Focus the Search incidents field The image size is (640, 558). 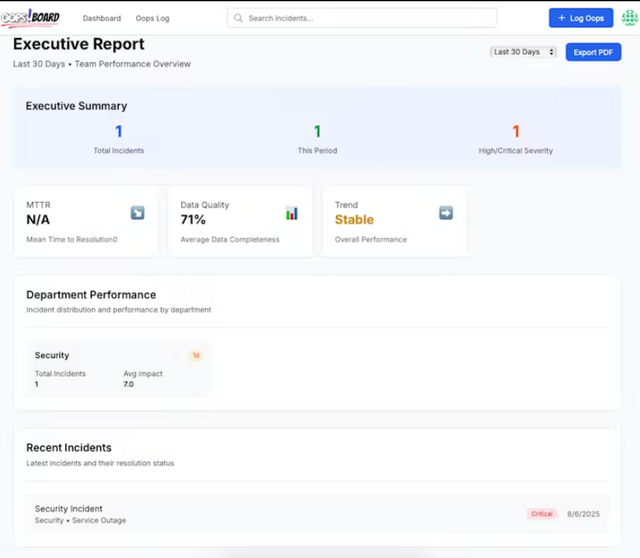pos(362,18)
